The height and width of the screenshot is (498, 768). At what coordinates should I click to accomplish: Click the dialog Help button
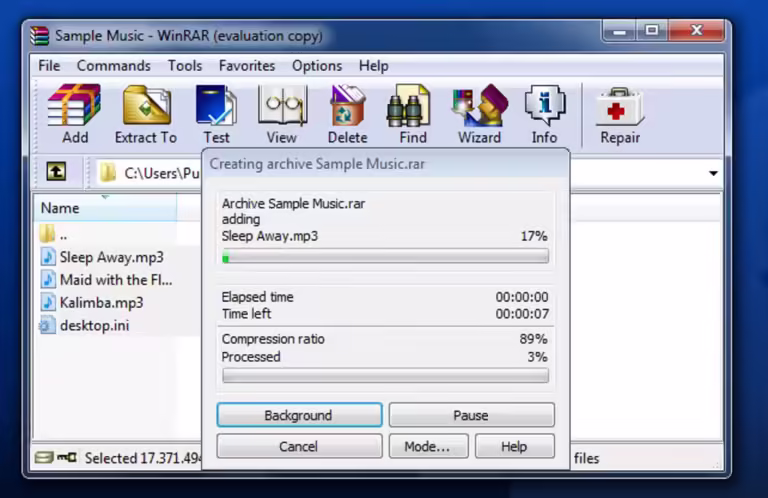tap(515, 446)
